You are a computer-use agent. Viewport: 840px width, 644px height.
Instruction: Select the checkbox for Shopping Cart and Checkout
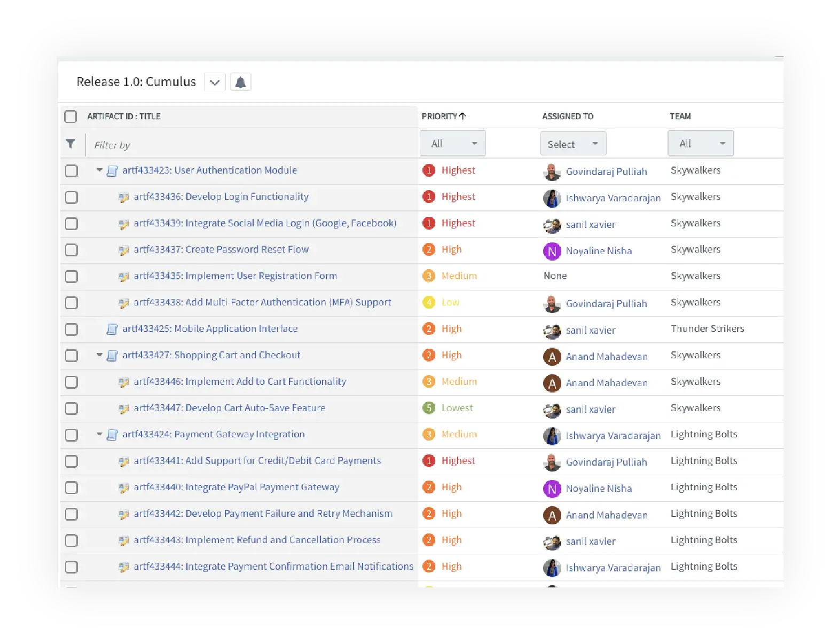[71, 356]
